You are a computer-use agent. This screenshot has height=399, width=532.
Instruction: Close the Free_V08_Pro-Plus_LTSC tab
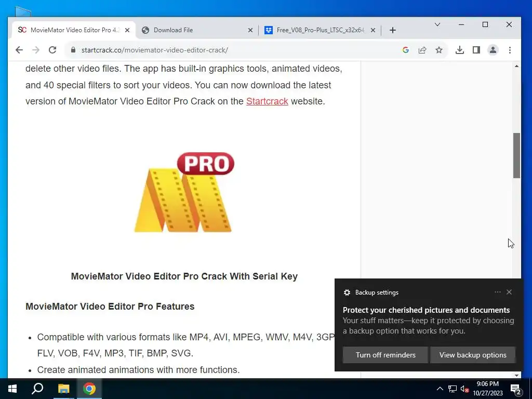(373, 30)
